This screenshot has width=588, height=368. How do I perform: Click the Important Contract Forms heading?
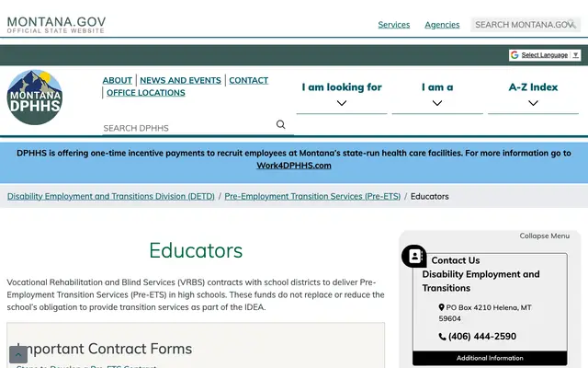pyautogui.click(x=104, y=349)
